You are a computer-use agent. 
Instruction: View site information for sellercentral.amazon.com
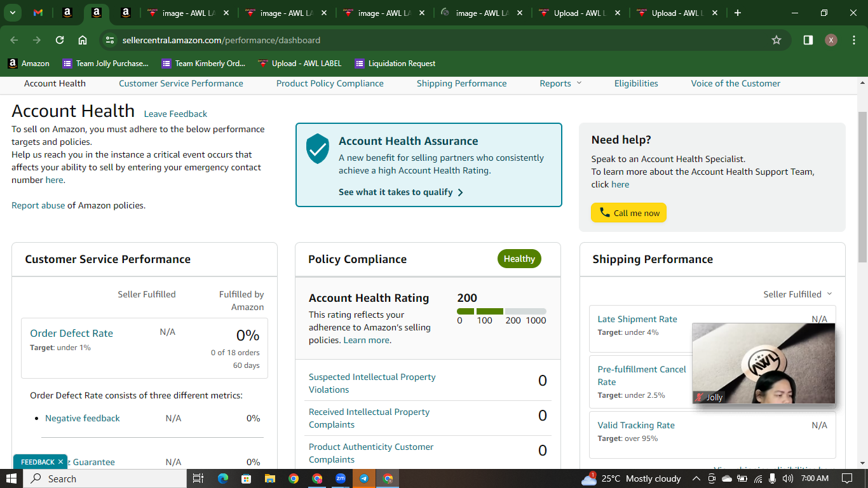[110, 40]
